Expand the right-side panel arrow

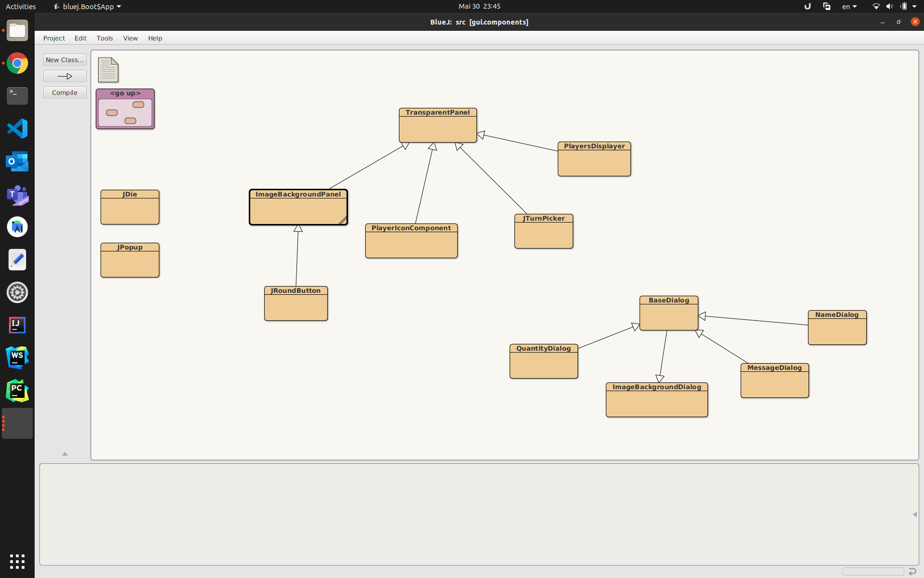point(914,514)
